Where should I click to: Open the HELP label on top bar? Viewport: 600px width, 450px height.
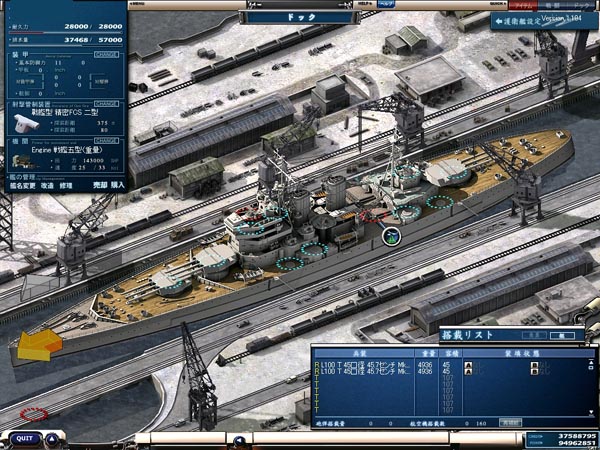coord(366,3)
